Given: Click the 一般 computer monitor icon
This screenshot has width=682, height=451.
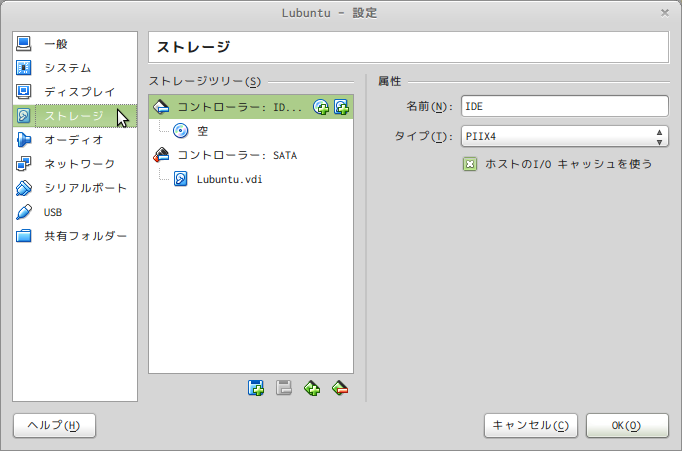Looking at the screenshot, I should point(23,43).
